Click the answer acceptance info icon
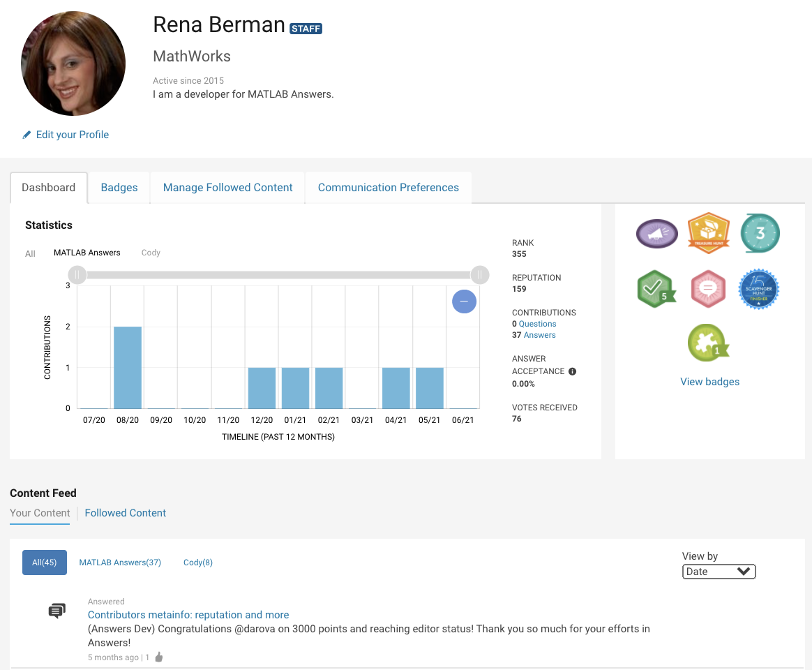The width and height of the screenshot is (812, 670). click(572, 371)
